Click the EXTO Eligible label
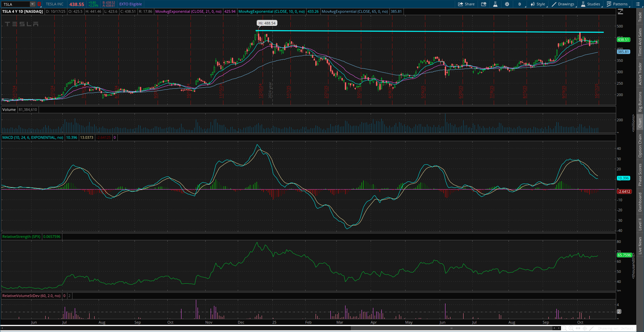The image size is (644, 332). pos(131,4)
